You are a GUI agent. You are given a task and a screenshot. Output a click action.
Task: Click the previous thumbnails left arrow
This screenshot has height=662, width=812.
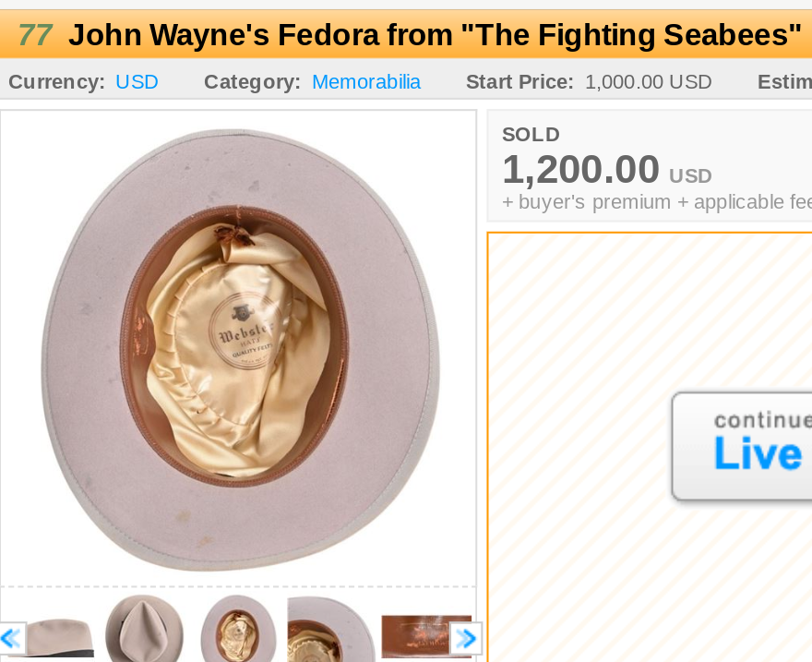tap(12, 638)
